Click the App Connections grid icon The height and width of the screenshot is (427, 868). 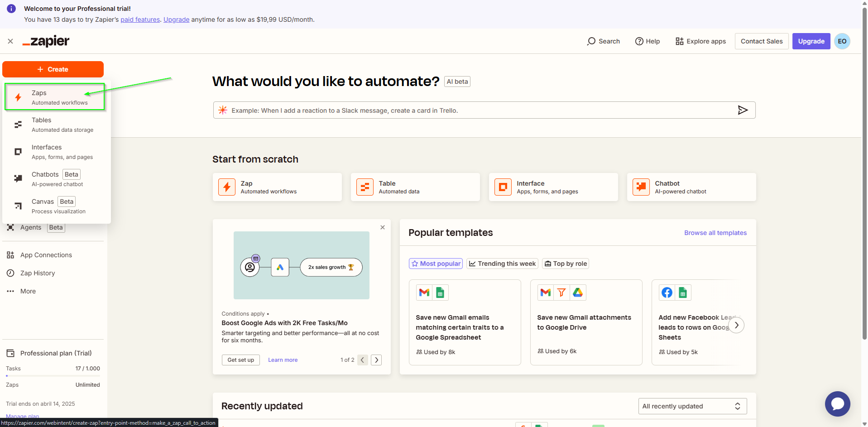pos(10,255)
